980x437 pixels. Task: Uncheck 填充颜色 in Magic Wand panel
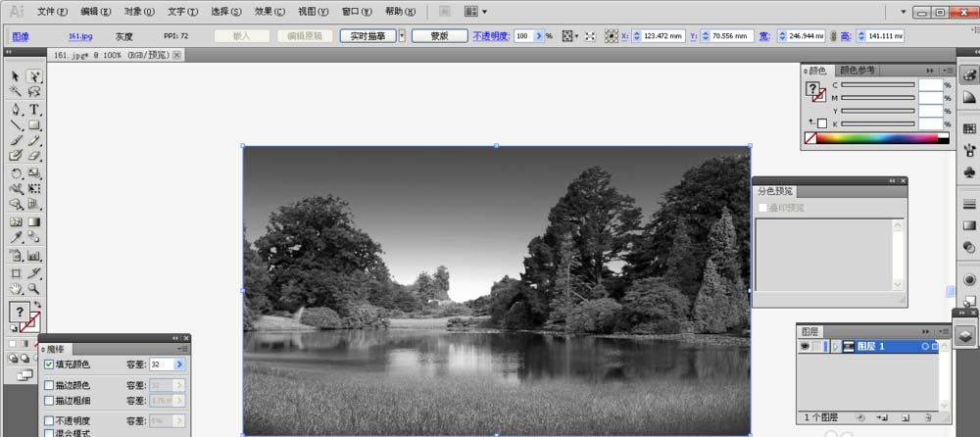(49, 364)
